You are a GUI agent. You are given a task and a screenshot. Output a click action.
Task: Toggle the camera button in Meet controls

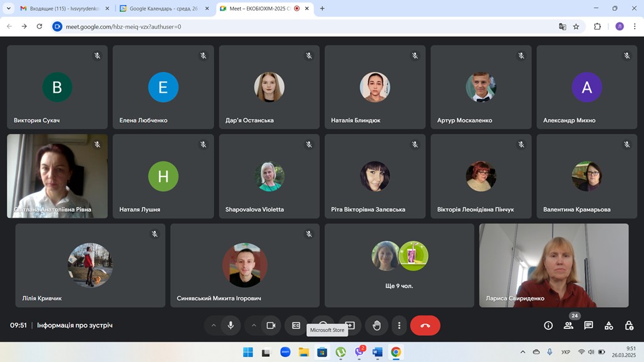click(271, 325)
